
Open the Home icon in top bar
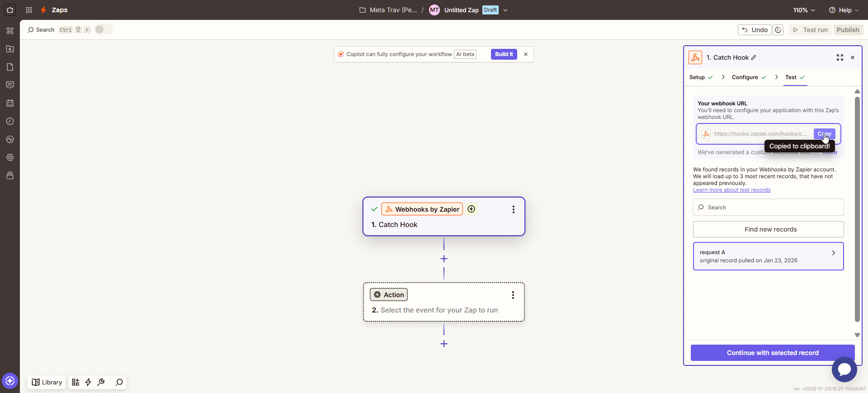pyautogui.click(x=10, y=10)
